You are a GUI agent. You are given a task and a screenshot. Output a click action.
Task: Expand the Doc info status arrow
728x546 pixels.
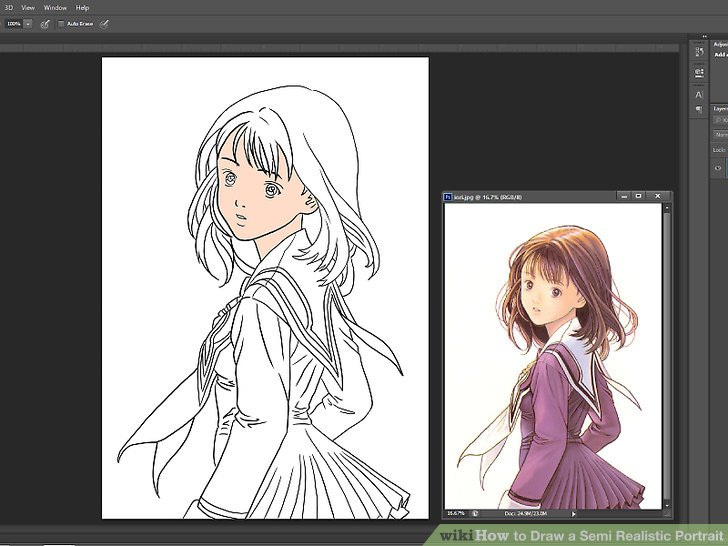[574, 513]
